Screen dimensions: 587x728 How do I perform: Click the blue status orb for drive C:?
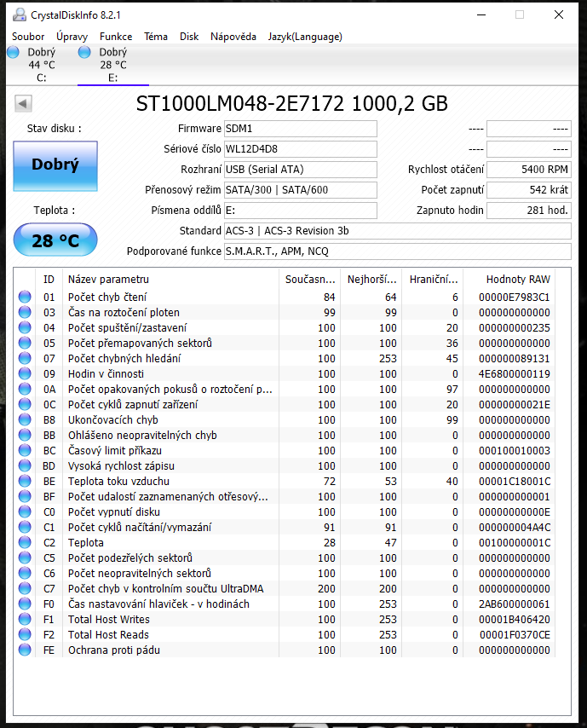click(x=14, y=52)
